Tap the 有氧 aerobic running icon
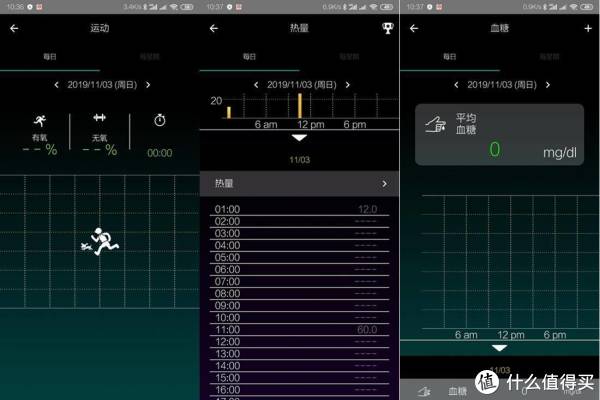The width and height of the screenshot is (600, 400). [40, 121]
